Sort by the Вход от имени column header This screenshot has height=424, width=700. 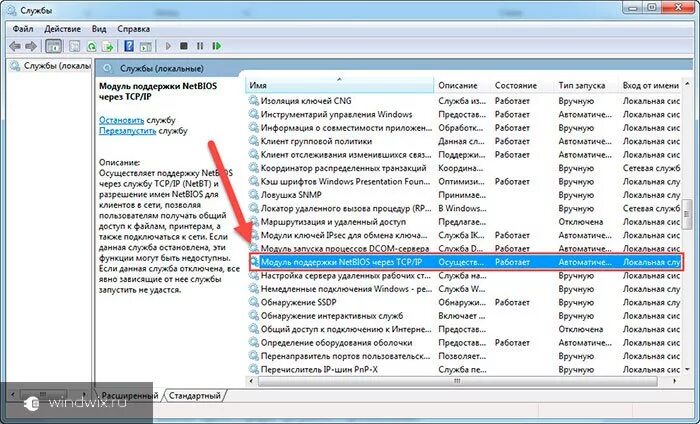(x=650, y=85)
